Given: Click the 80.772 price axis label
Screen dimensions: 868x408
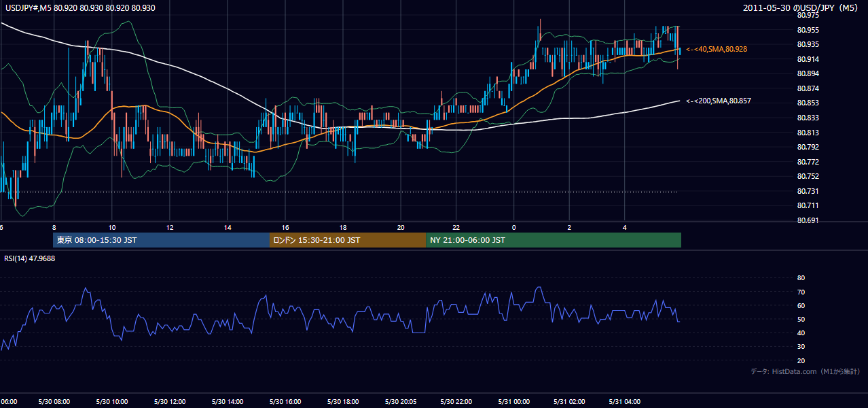Looking at the screenshot, I should [x=808, y=162].
